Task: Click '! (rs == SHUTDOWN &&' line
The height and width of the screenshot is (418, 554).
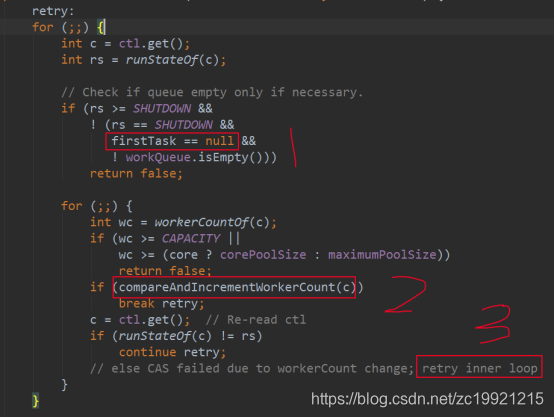Action: [x=162, y=125]
